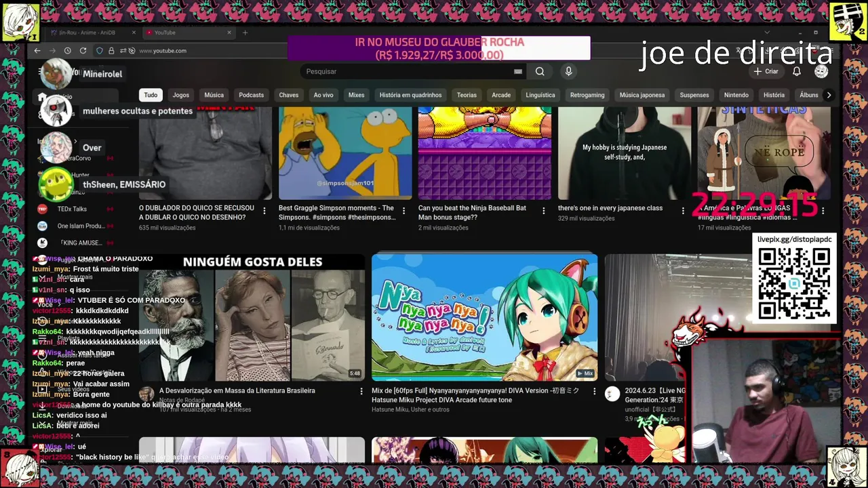The height and width of the screenshot is (488, 868).
Task: Open the title 'A Desvalorização em Massa da Literatura Brasileira'
Action: 237,391
